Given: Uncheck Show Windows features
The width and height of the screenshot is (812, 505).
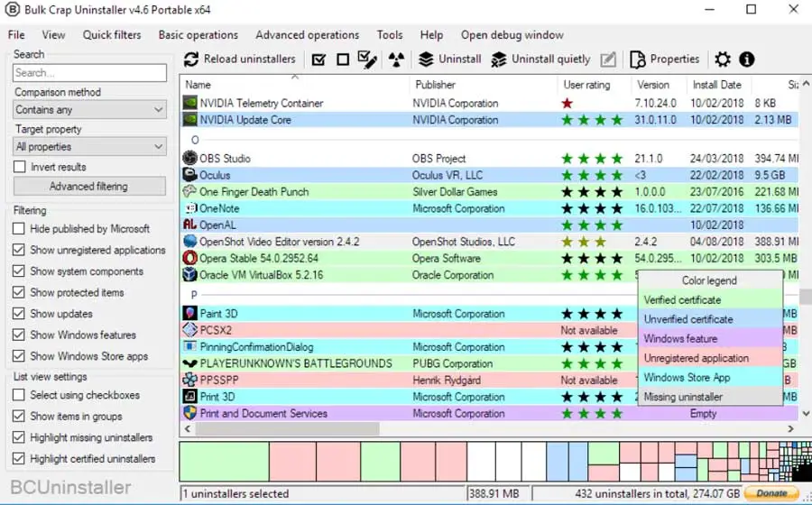Looking at the screenshot, I should [x=19, y=335].
